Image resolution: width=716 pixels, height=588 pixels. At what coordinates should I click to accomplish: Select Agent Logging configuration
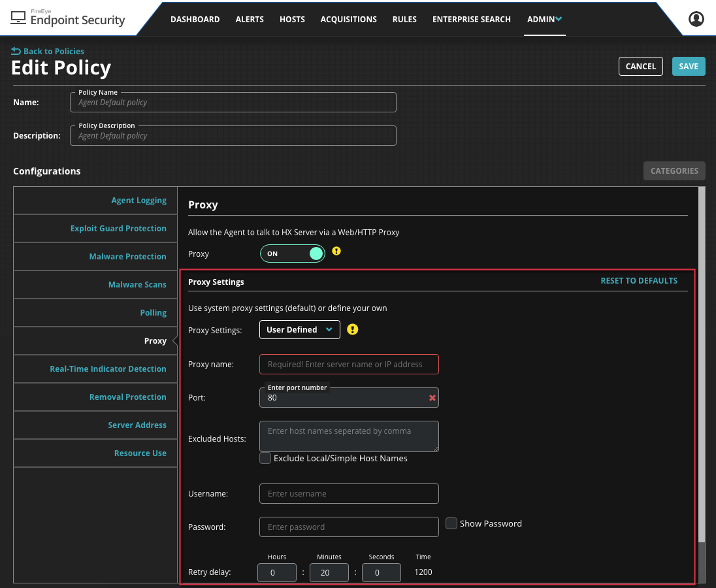pos(95,201)
